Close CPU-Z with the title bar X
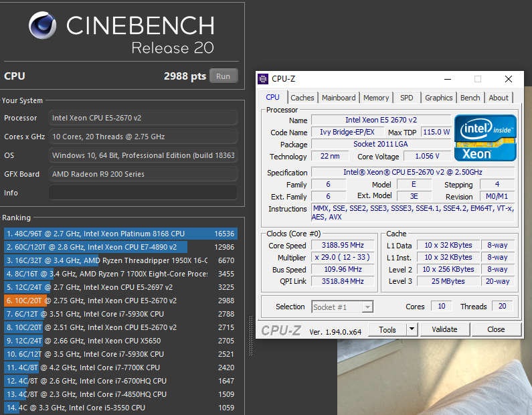Screen dimensions: 532x415 pyautogui.click(x=509, y=79)
